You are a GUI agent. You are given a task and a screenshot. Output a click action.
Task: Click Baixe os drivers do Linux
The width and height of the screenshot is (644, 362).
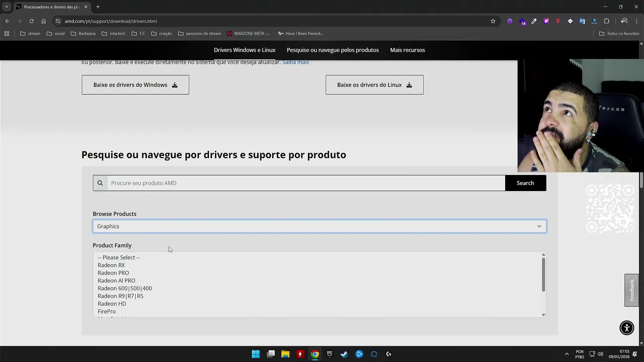[x=374, y=85]
